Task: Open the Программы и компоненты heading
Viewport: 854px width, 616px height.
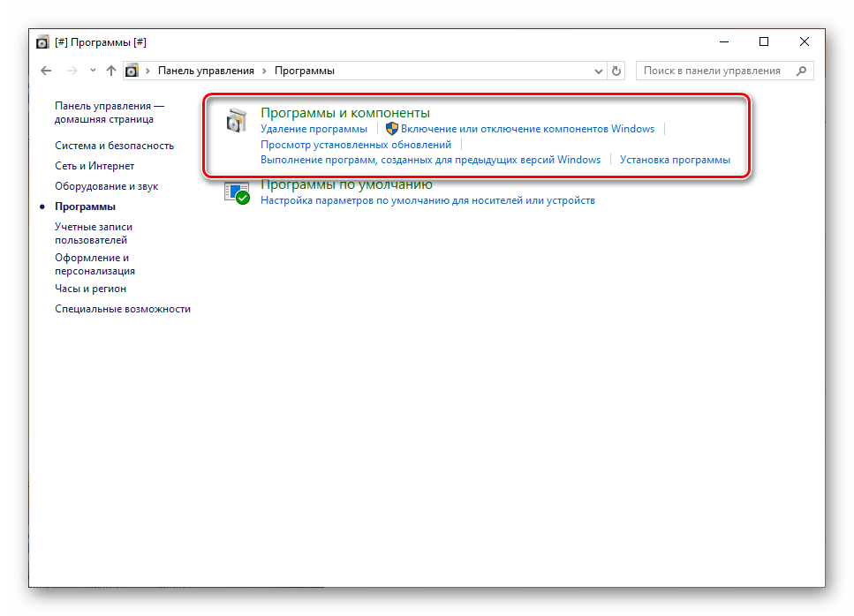Action: 345,113
